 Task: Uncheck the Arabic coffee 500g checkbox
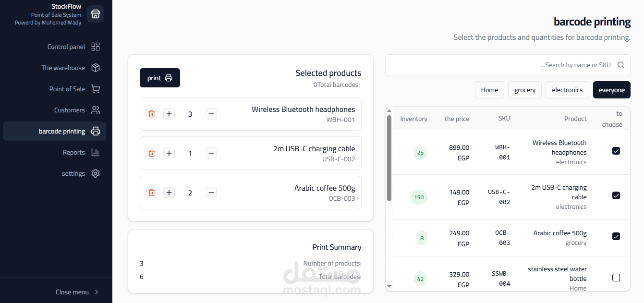616,236
